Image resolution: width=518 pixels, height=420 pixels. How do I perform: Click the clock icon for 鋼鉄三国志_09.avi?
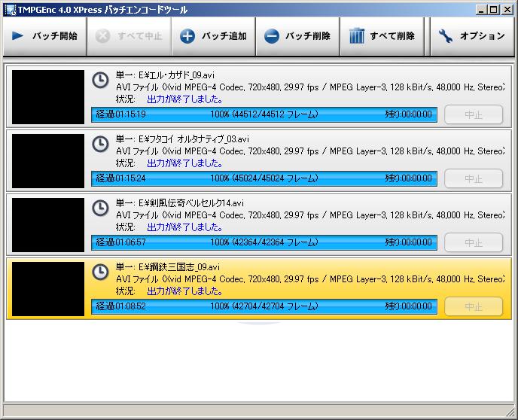[100, 272]
